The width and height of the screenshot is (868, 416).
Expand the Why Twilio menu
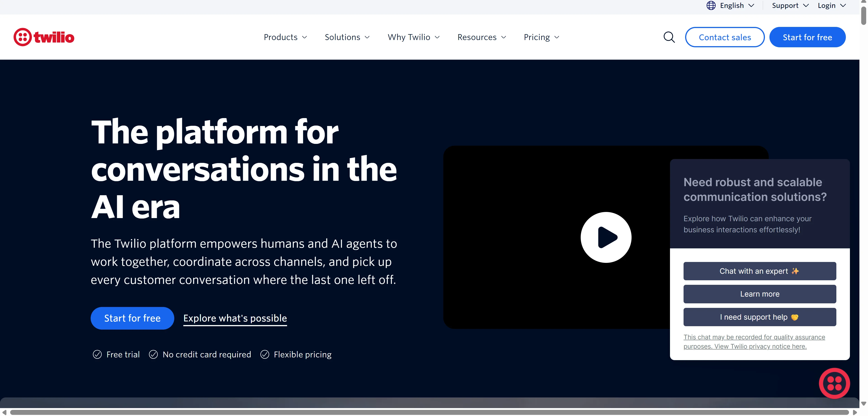point(414,37)
